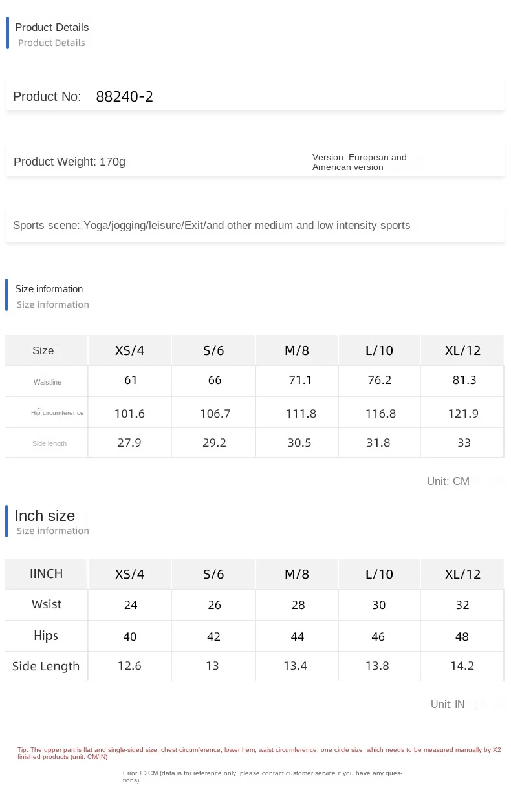
Task: Click the red Tip measurement note
Action: (259, 753)
